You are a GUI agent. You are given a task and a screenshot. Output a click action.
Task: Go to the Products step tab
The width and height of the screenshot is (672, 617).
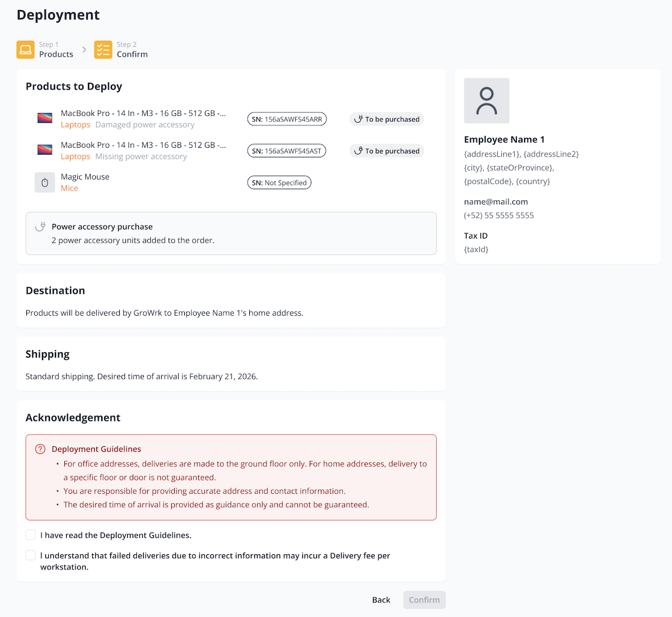[45, 50]
